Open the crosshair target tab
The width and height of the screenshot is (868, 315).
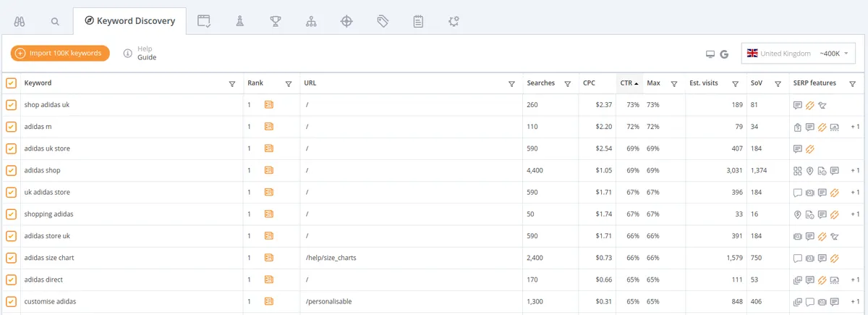click(x=346, y=21)
